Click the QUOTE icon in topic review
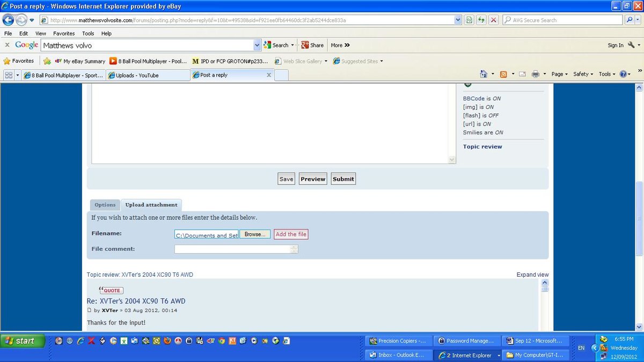The image size is (644, 362). [x=111, y=290]
